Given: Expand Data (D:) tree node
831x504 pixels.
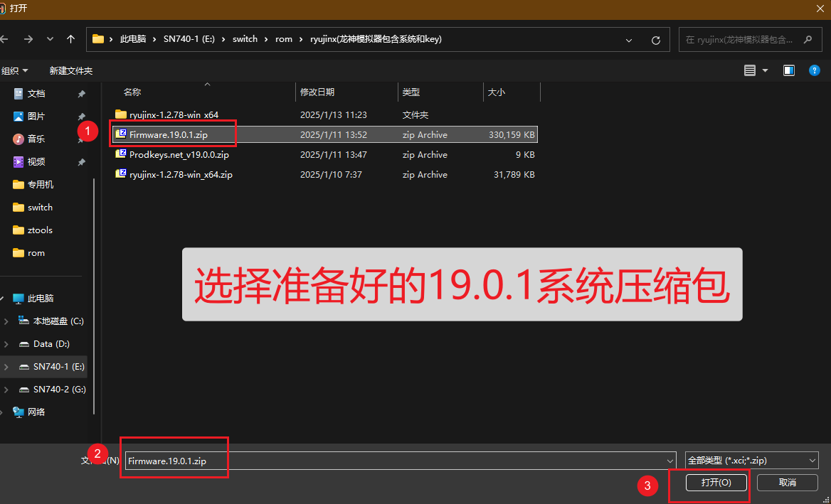Looking at the screenshot, I should click(x=6, y=344).
